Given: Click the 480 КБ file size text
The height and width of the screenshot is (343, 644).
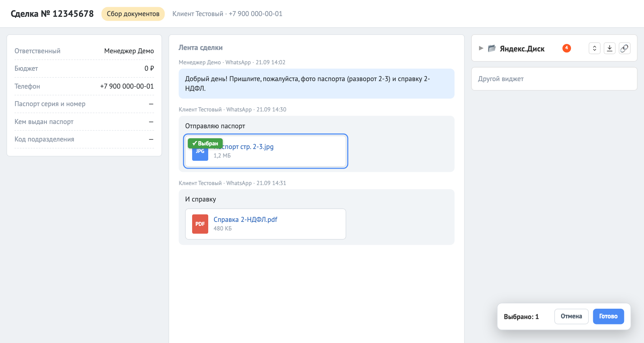Looking at the screenshot, I should click(223, 229).
